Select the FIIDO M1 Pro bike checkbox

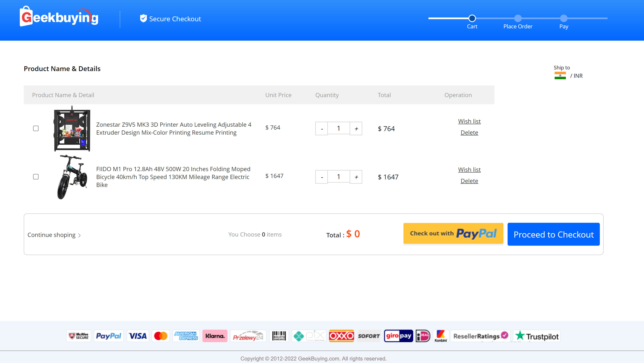[36, 177]
